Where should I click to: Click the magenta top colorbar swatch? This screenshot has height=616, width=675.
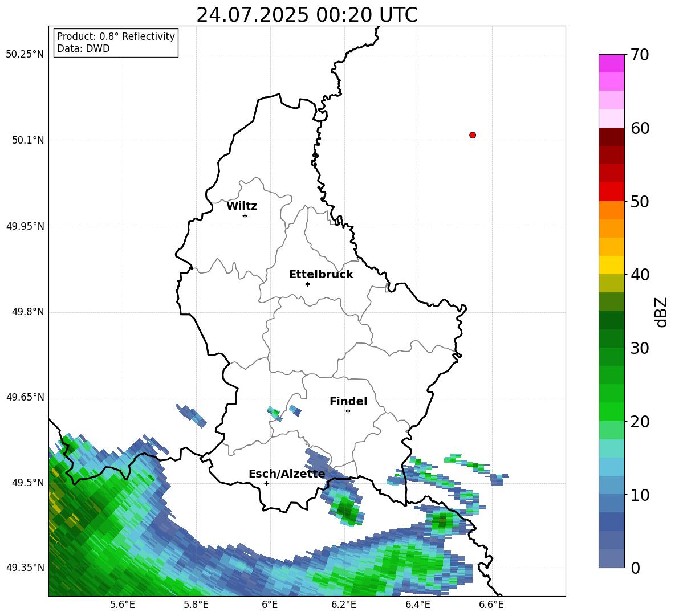pos(611,64)
